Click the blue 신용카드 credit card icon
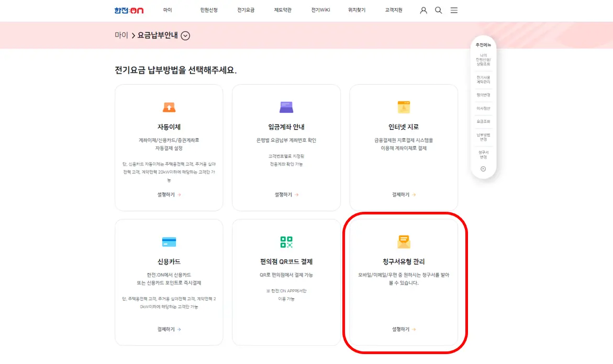This screenshot has height=364, width=613. point(169,242)
